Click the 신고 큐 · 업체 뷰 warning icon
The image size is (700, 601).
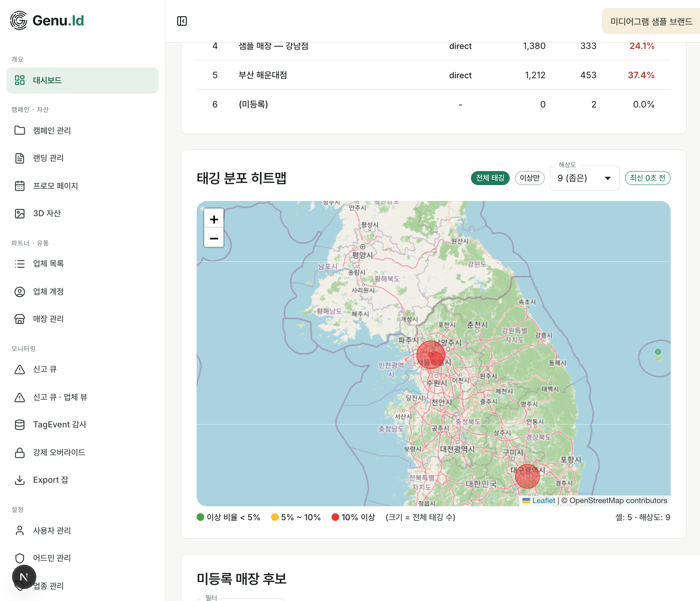20,397
